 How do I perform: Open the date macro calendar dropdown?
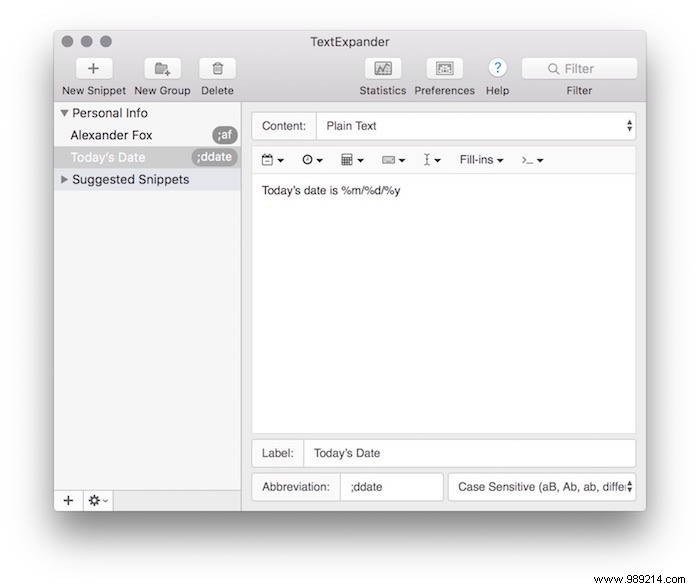coord(272,160)
